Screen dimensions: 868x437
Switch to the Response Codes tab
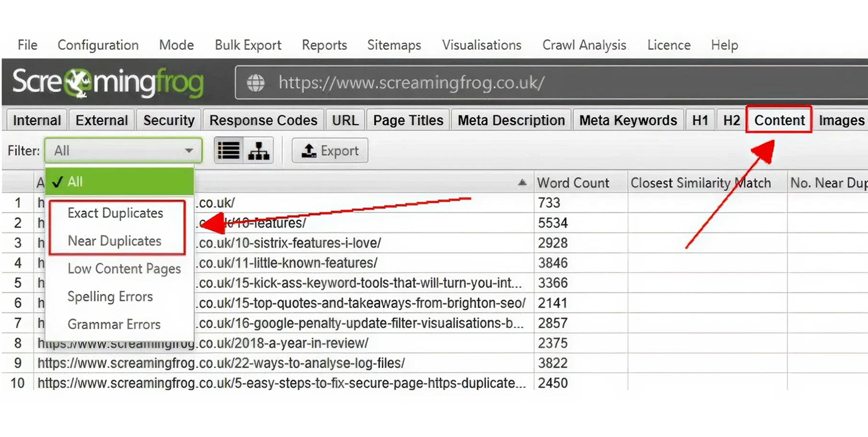[263, 120]
